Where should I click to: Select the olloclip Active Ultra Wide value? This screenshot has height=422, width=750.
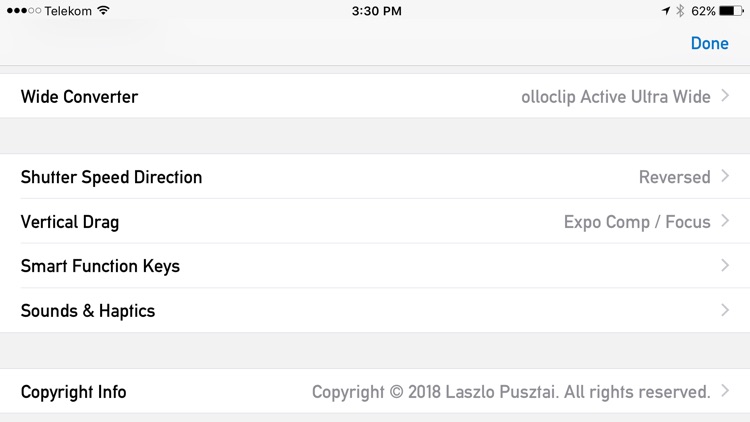coord(616,97)
